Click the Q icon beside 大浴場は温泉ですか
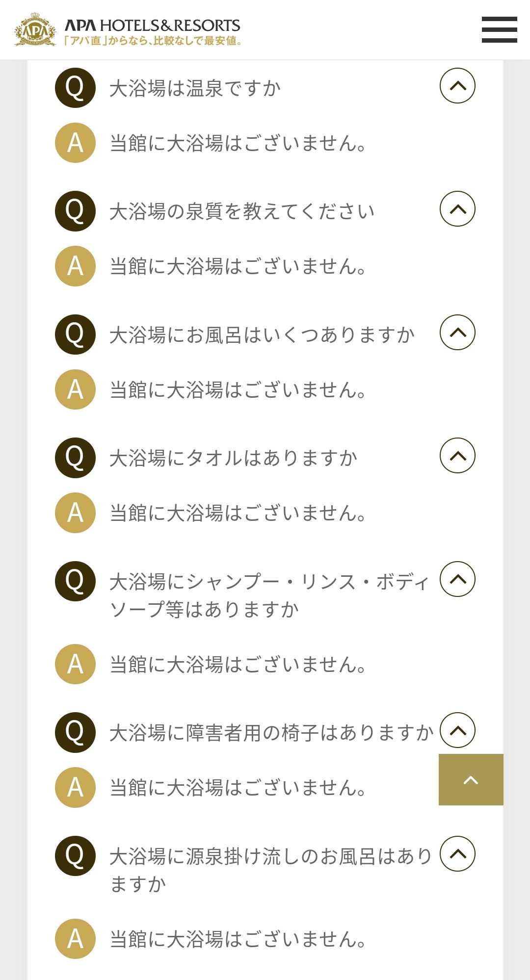The height and width of the screenshot is (980, 530). click(75, 88)
